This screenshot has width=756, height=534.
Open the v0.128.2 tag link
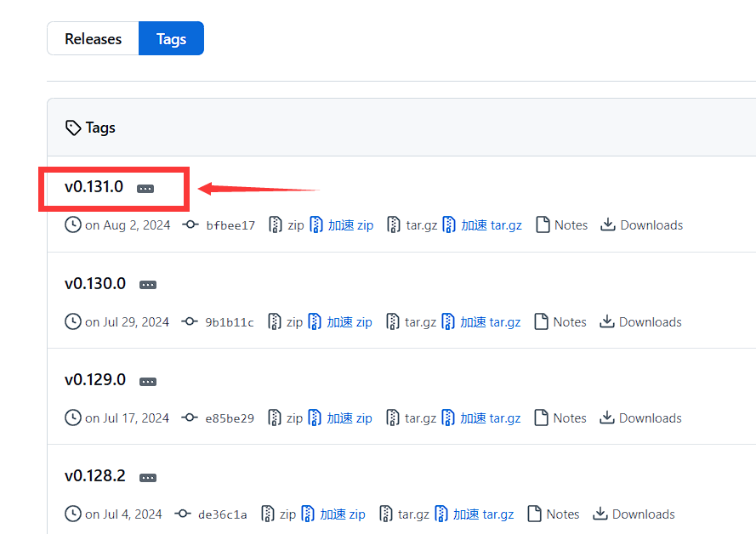[x=94, y=476]
